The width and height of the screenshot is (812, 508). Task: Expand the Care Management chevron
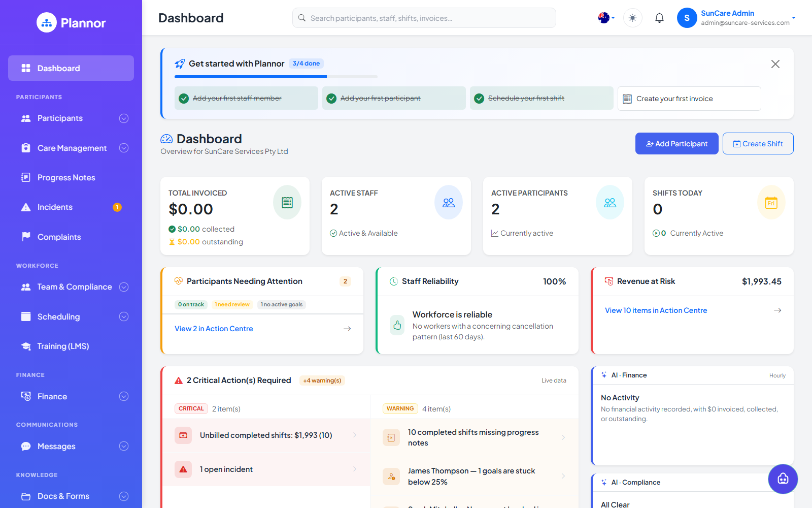(124, 148)
